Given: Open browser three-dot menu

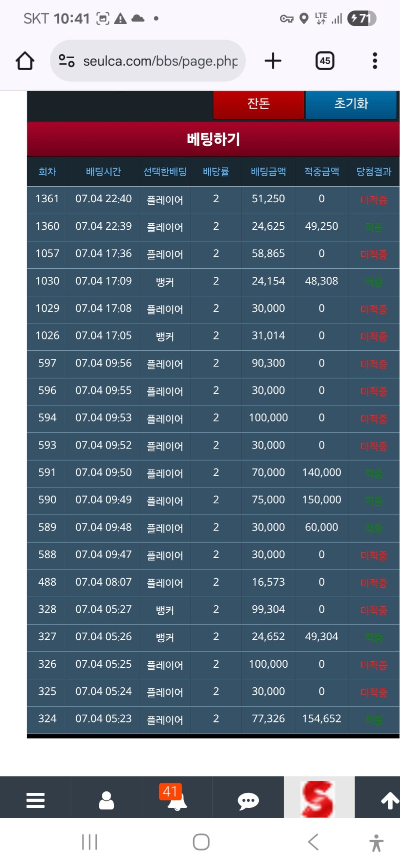Looking at the screenshot, I should tap(375, 61).
